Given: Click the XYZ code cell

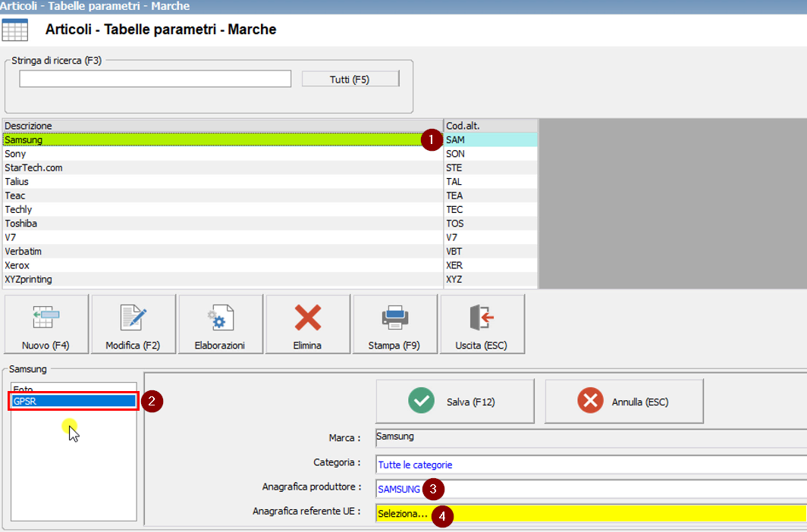Looking at the screenshot, I should (x=491, y=279).
